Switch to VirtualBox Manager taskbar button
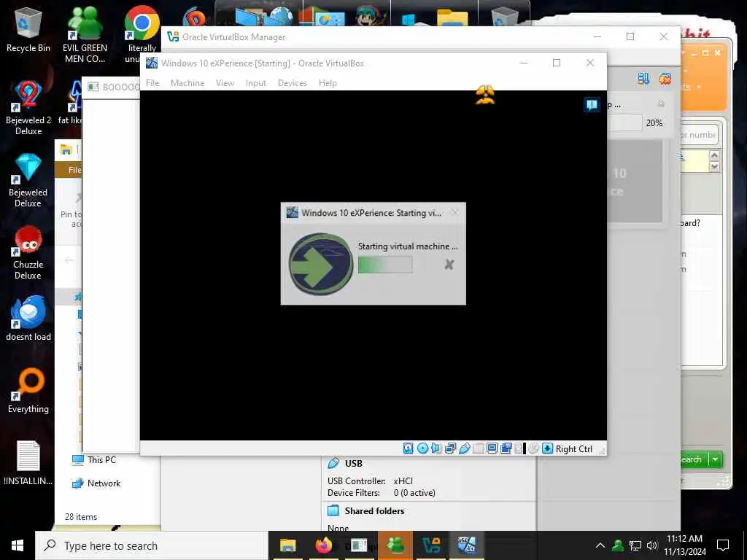 point(431,545)
